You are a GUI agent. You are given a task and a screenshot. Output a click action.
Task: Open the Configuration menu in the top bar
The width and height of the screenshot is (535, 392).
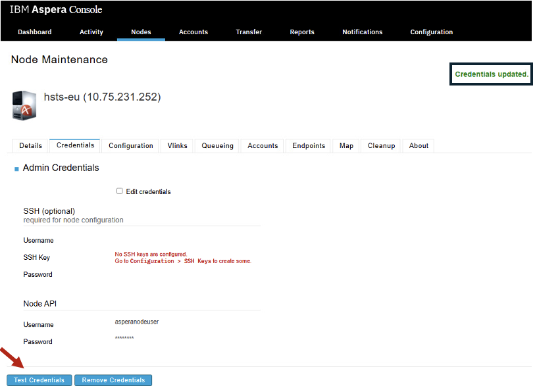(431, 32)
